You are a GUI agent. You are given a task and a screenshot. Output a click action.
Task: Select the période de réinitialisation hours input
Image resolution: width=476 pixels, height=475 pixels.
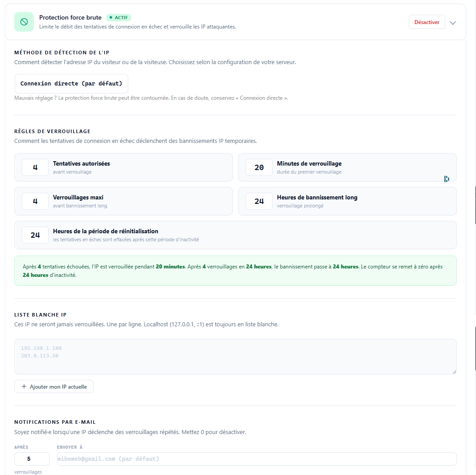35,235
